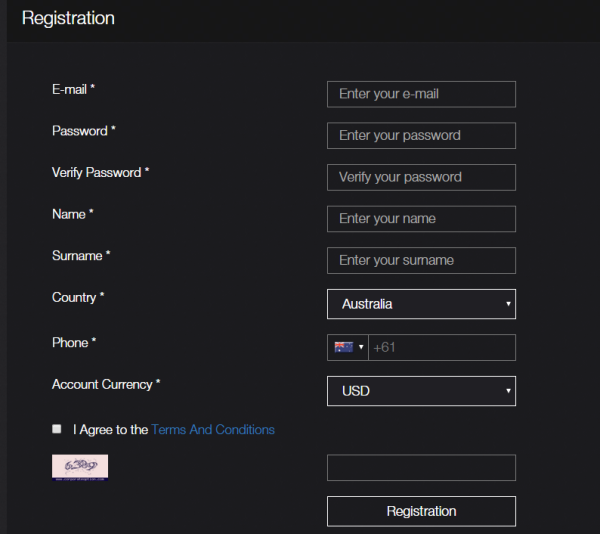Open the Country dropdown showing Australia
Screen dimensions: 600x534
(x=421, y=304)
